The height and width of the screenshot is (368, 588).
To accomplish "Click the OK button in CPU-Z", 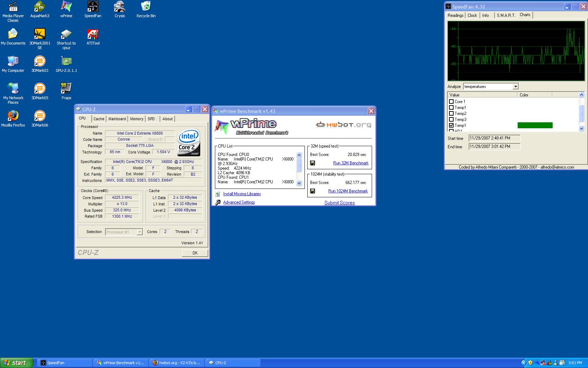I will (x=195, y=253).
